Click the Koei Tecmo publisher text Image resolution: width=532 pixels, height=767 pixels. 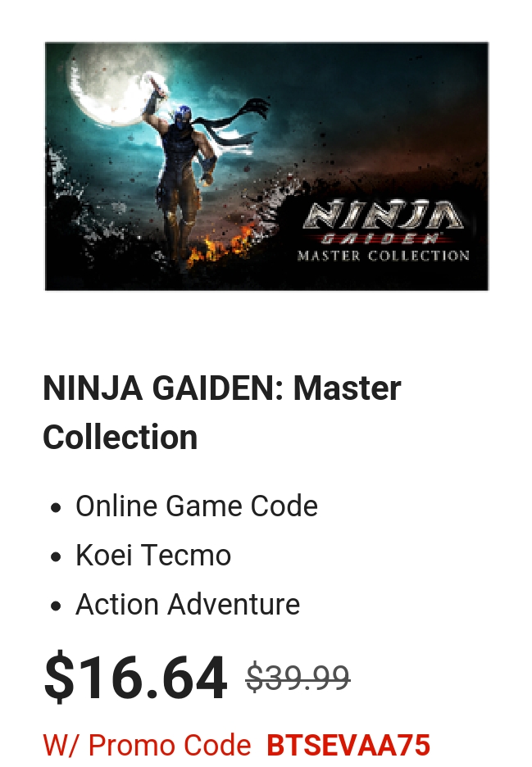153,556
